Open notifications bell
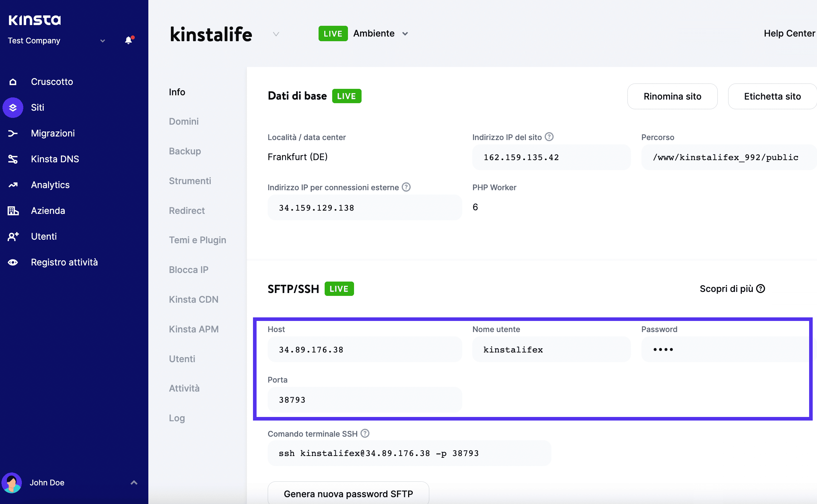This screenshot has width=817, height=504. (129, 40)
